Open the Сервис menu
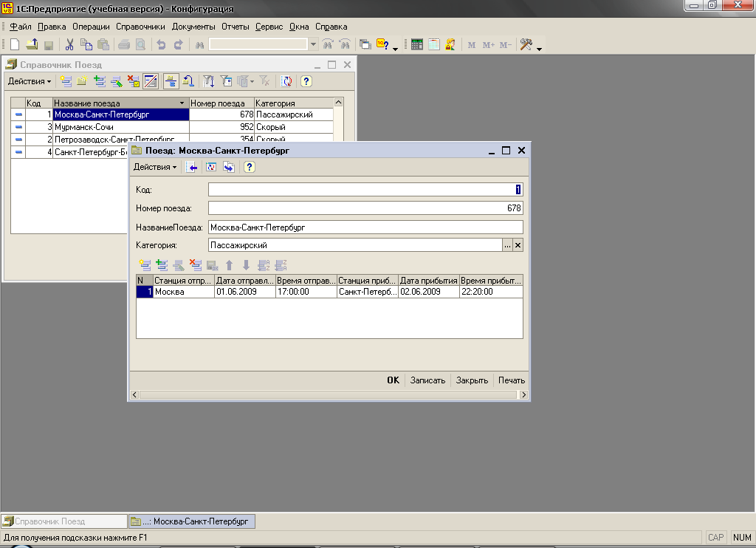This screenshot has height=548, width=756. coord(269,27)
